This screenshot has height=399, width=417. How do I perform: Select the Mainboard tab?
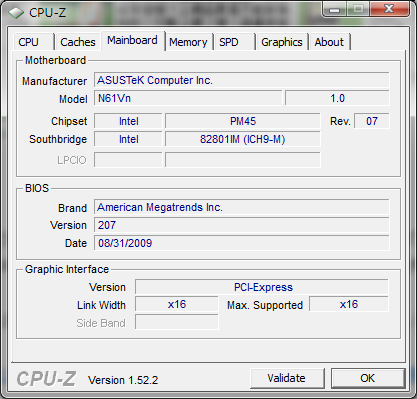pyautogui.click(x=132, y=40)
